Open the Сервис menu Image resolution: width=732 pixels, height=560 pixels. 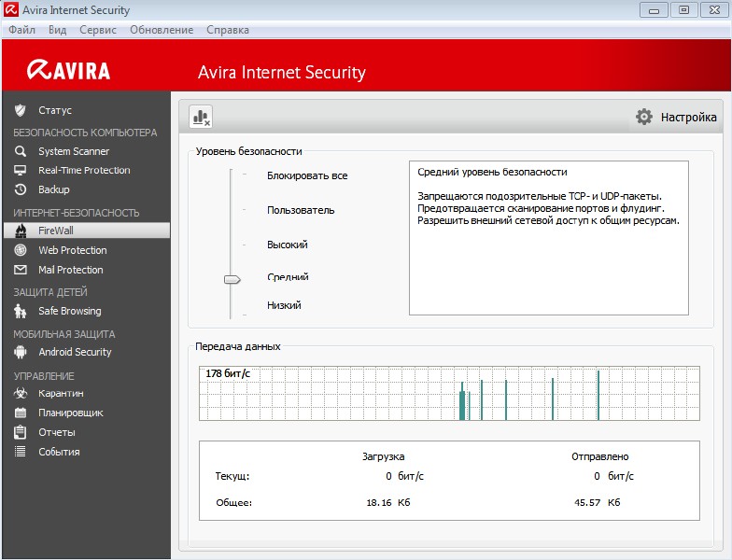pyautogui.click(x=97, y=30)
